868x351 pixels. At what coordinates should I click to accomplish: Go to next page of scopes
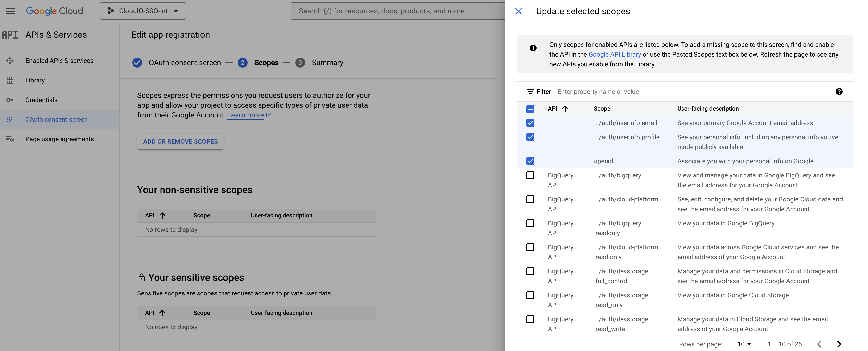(x=839, y=344)
